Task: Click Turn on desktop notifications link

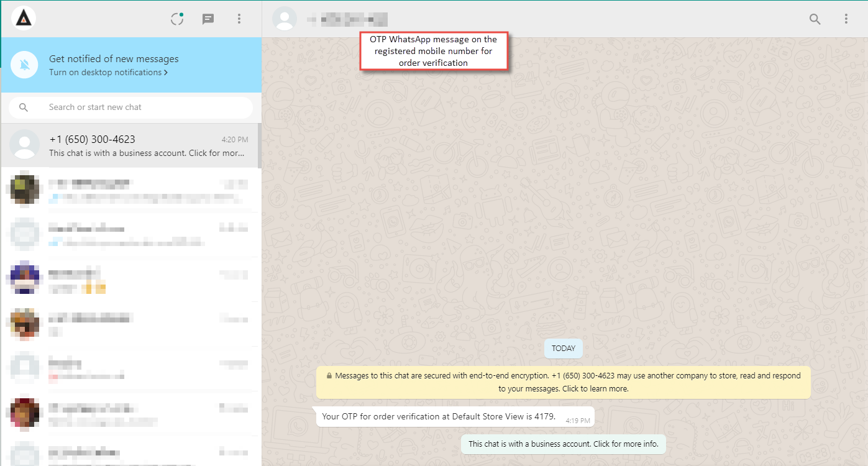Action: point(108,72)
